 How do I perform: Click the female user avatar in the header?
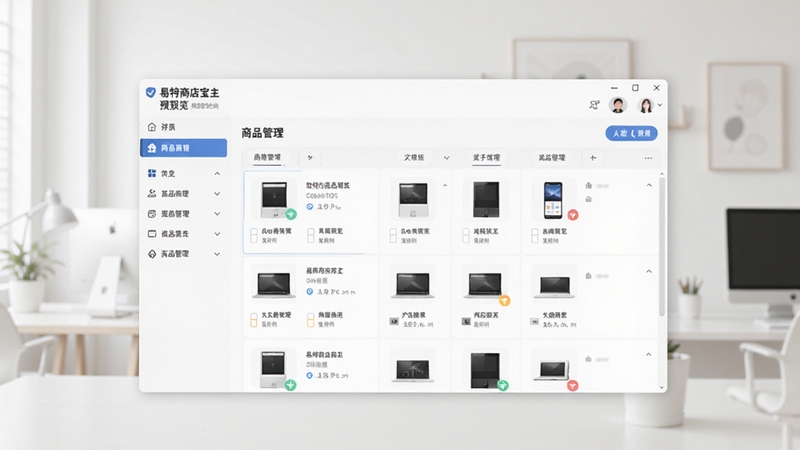646,105
